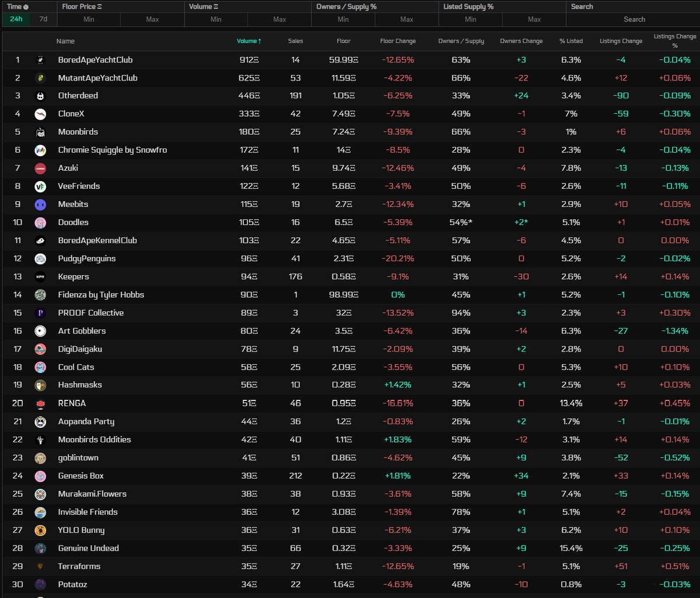Image resolution: width=700 pixels, height=598 pixels.
Task: Click the RENGA collection icon
Action: pos(40,403)
